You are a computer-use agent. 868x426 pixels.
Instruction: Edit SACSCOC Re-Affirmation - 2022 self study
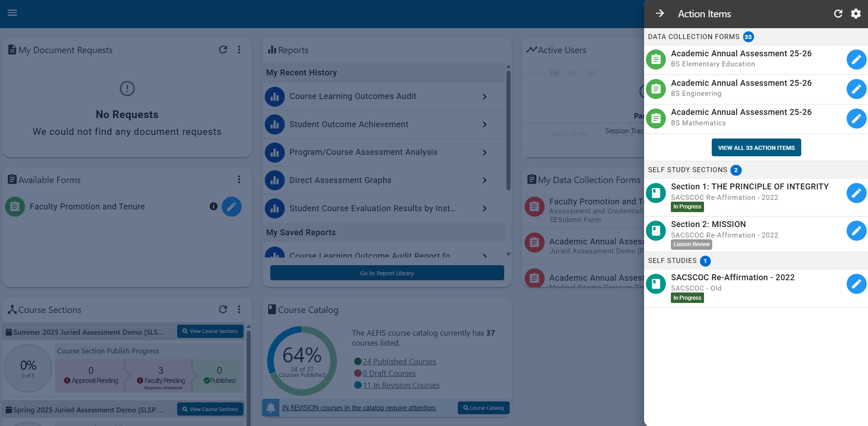[x=856, y=284]
